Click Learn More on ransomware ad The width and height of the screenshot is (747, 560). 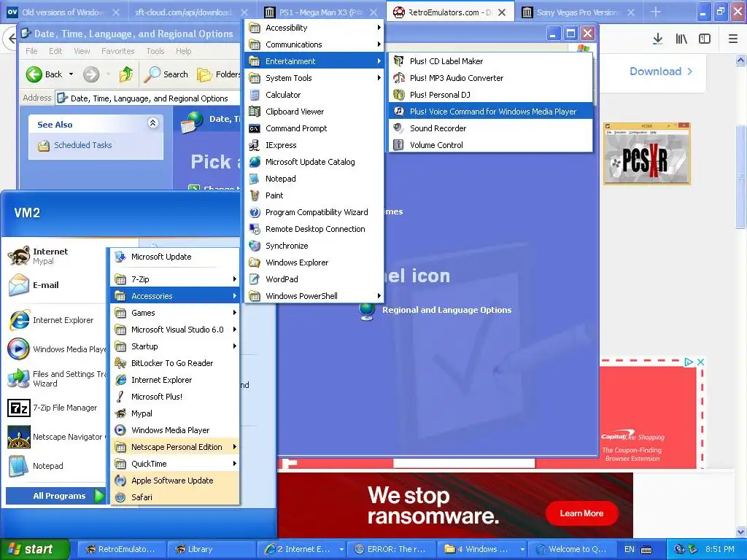[581, 513]
